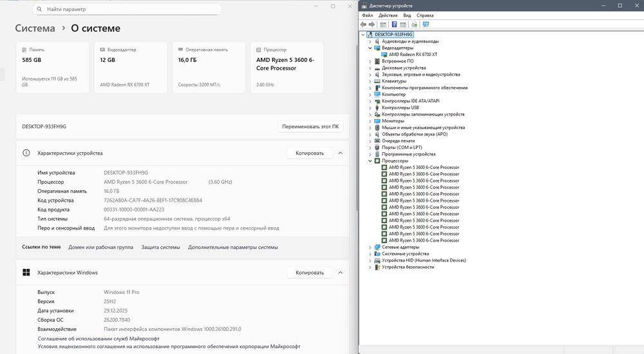Click the search magnifier icon in Settings
Viewport: 644px width, 354px height.
tap(39, 9)
